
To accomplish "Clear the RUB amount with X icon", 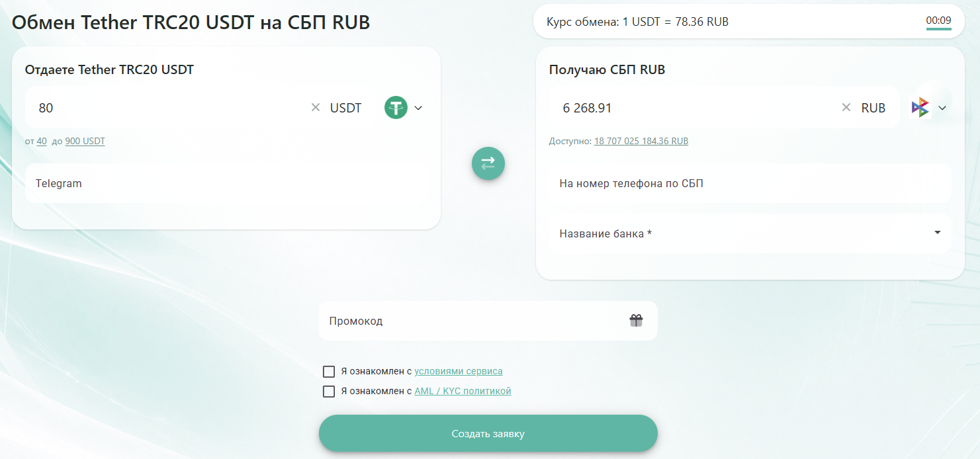I will tap(846, 108).
